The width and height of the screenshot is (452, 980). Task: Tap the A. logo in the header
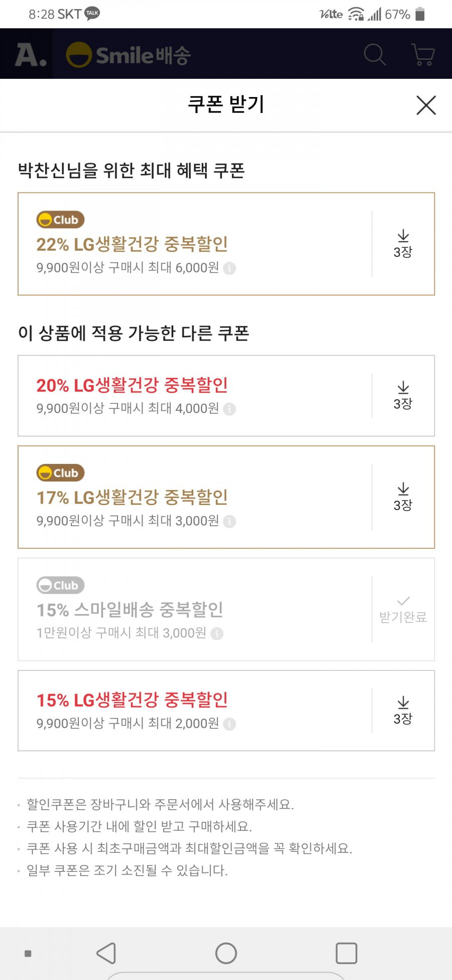point(30,54)
